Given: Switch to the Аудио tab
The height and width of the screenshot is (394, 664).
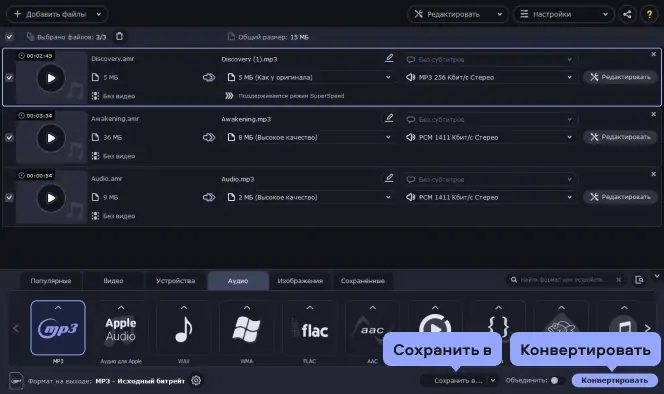Looking at the screenshot, I should pos(238,281).
